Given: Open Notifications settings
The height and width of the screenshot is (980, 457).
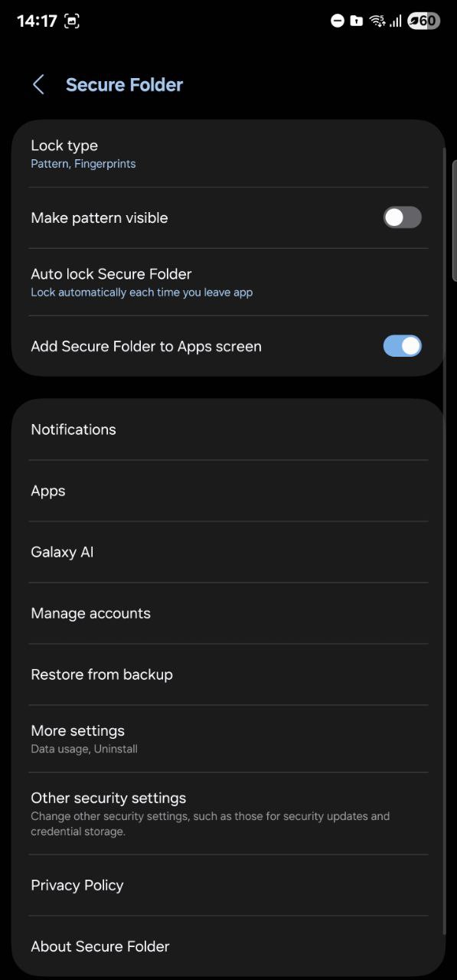Looking at the screenshot, I should (x=228, y=430).
